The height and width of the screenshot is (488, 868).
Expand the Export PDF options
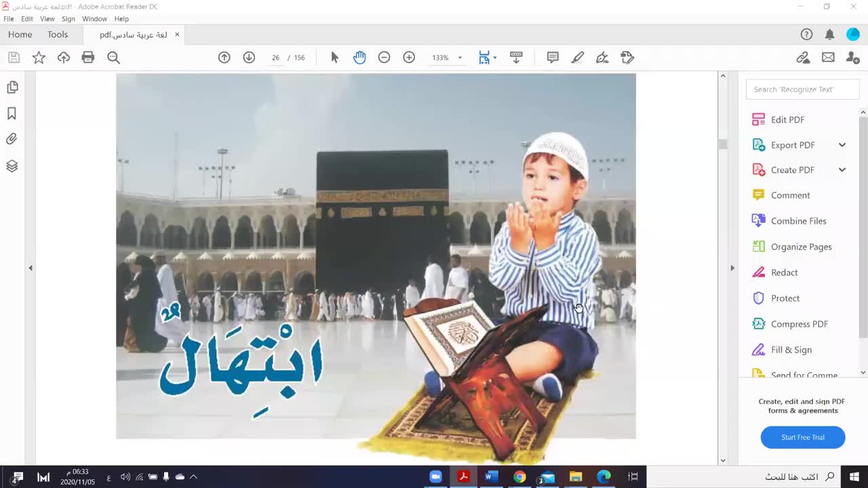click(842, 145)
